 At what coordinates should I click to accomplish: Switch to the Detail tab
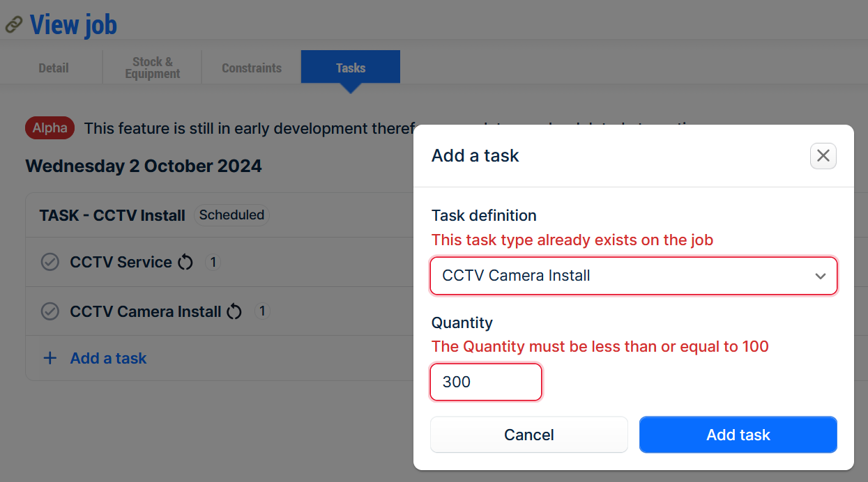click(x=54, y=68)
